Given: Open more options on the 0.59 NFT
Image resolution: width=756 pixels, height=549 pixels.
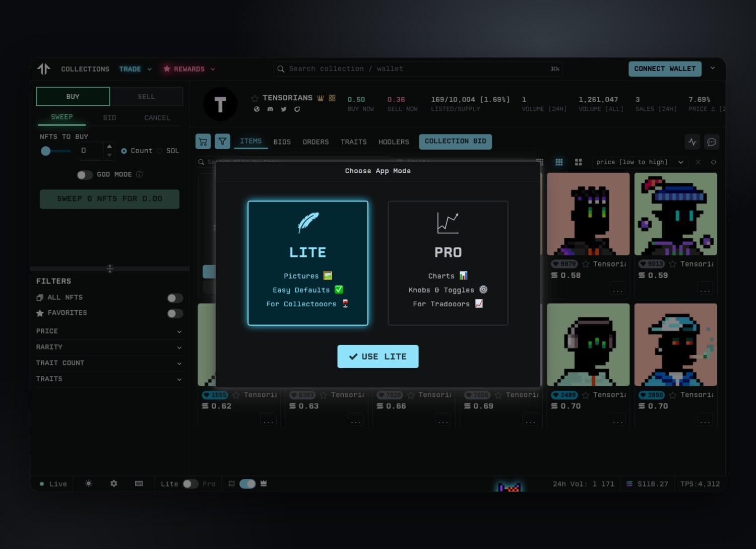Looking at the screenshot, I should tap(705, 289).
